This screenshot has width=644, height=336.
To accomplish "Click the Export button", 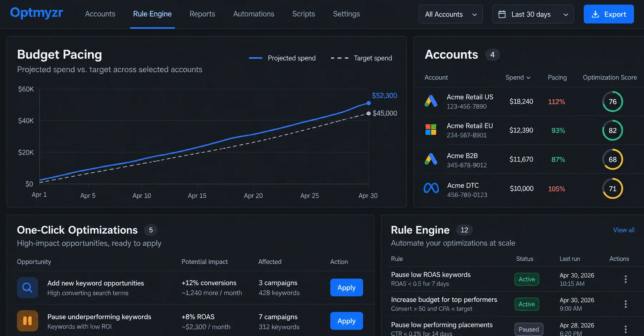I will (x=609, y=14).
